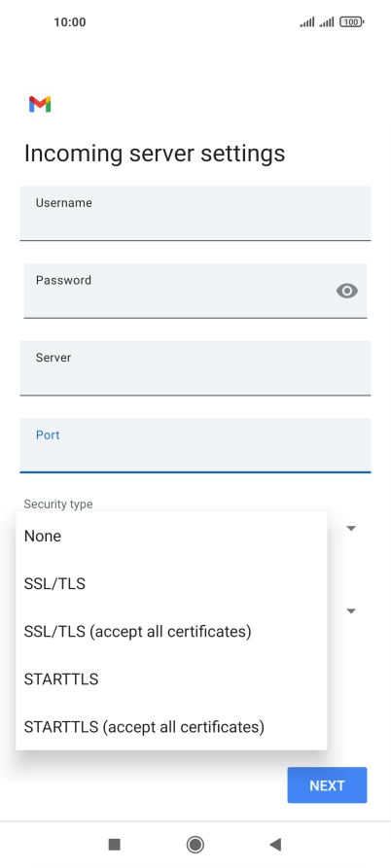The height and width of the screenshot is (868, 391).
Task: Select STARTTLS (accept all certificates)
Action: 172,726
